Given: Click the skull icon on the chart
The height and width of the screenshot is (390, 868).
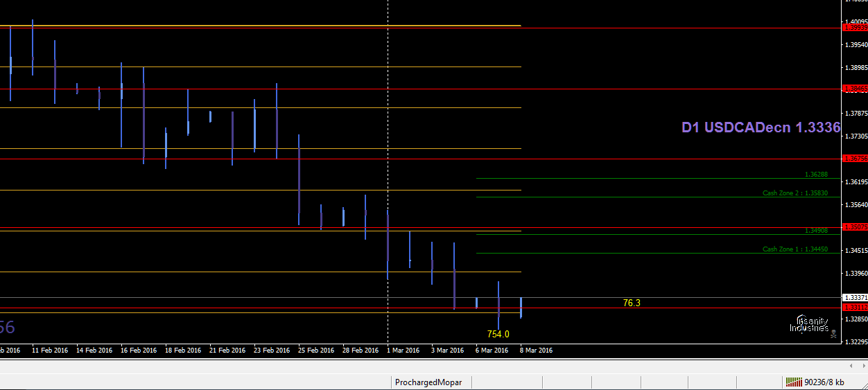Looking at the screenshot, I should (x=833, y=334).
